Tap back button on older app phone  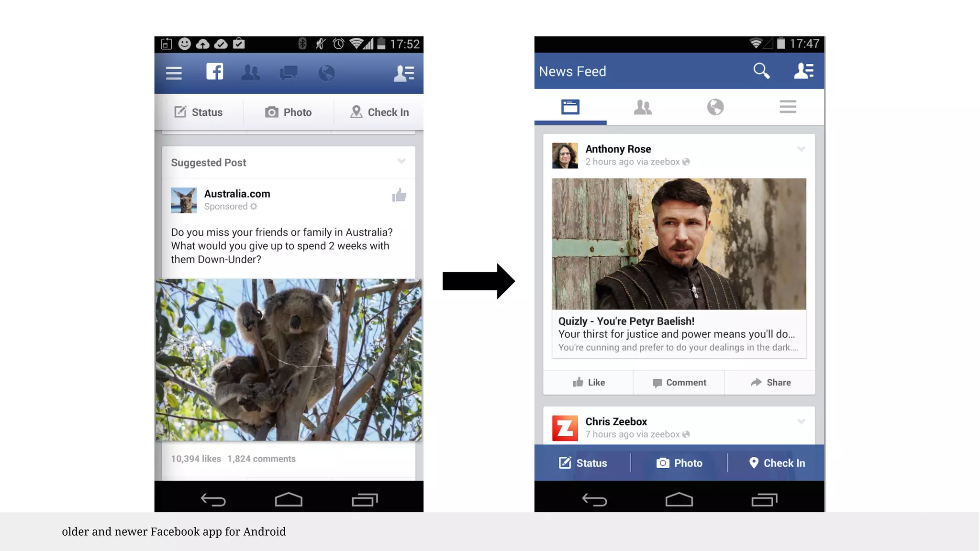coord(213,500)
